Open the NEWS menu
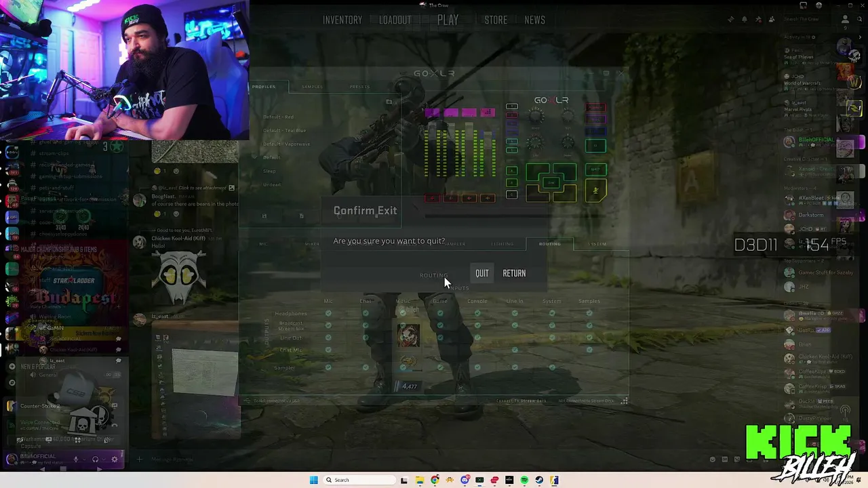Screen dimensions: 868x488 click(x=534, y=20)
